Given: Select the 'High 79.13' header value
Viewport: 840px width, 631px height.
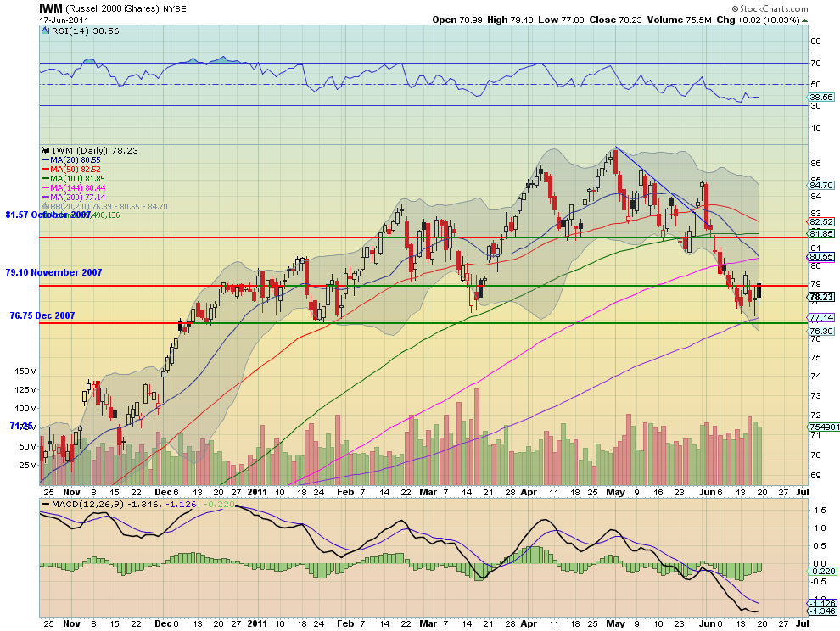Looking at the screenshot, I should click(x=511, y=20).
